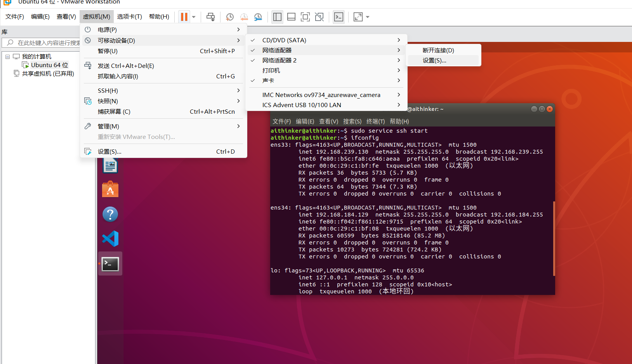Click the disc icon beside 可移动设备(D)
The image size is (632, 364).
(88, 40)
